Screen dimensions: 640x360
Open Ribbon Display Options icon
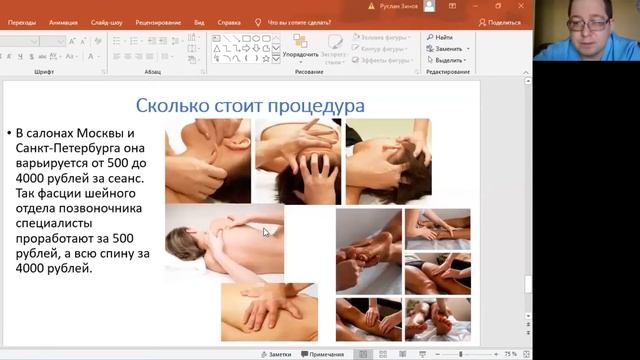click(452, 6)
